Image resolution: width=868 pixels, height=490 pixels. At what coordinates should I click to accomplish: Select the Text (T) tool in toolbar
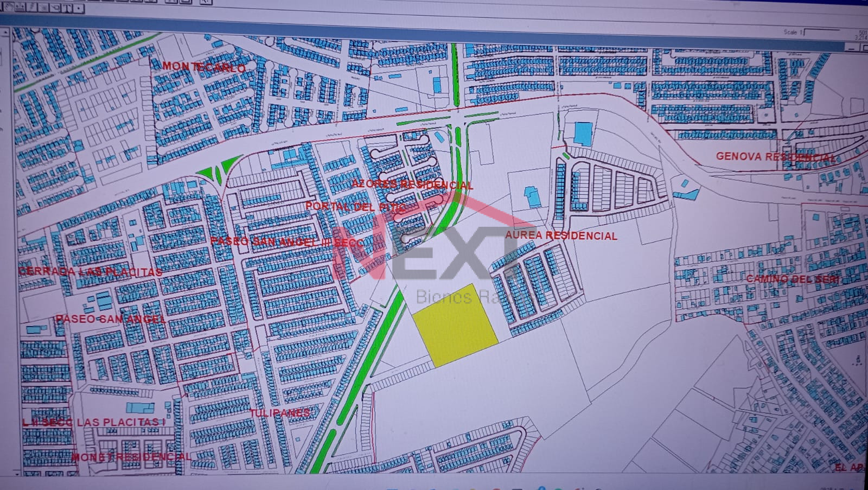point(67,8)
